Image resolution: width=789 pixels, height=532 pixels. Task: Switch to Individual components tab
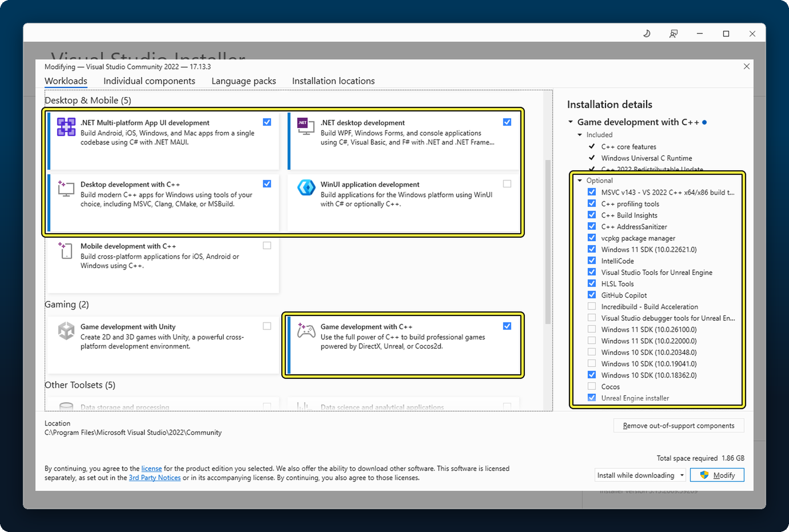(149, 81)
